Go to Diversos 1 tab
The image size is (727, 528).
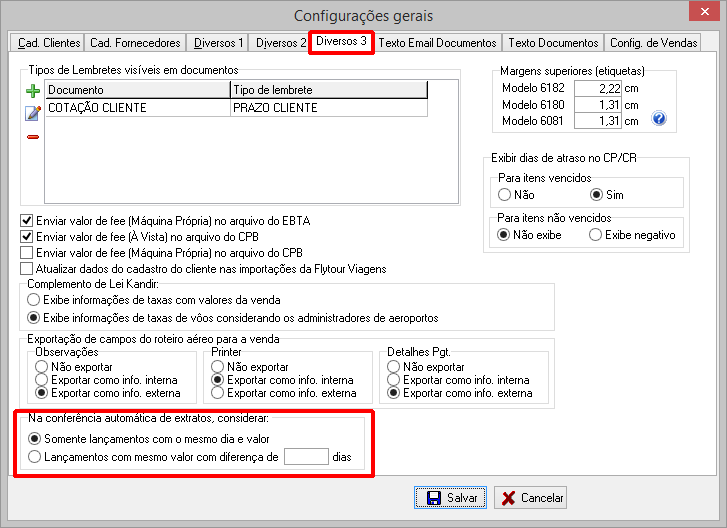click(218, 43)
